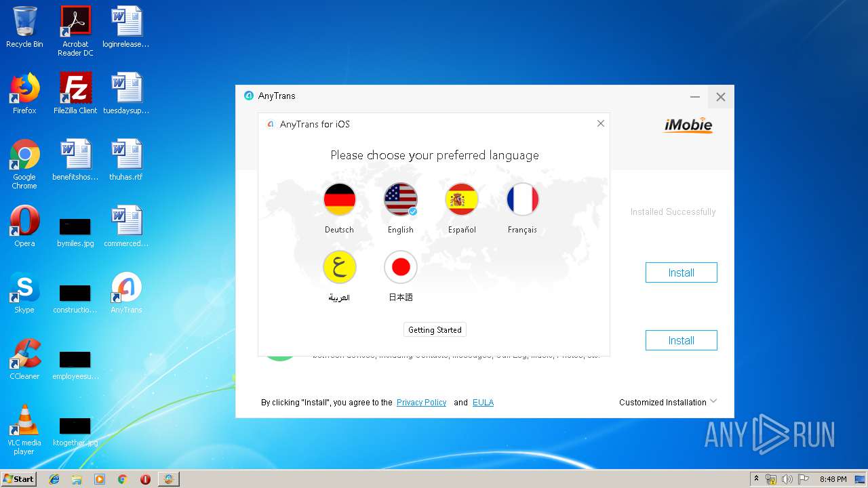
Task: Open the Privacy Policy link
Action: click(x=421, y=403)
